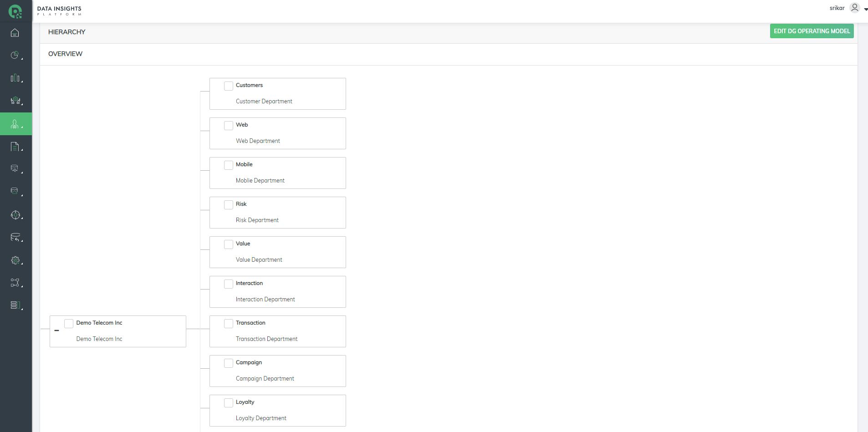This screenshot has height=432, width=868.
Task: Tick the Demo Telecom Inc checkbox
Action: 69,324
